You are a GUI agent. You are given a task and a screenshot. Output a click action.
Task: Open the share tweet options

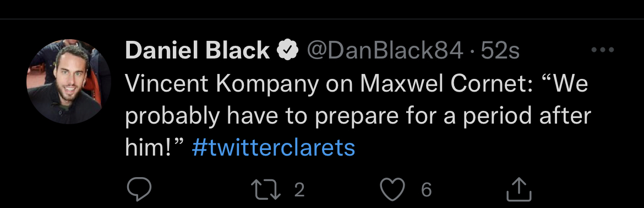[x=519, y=189]
